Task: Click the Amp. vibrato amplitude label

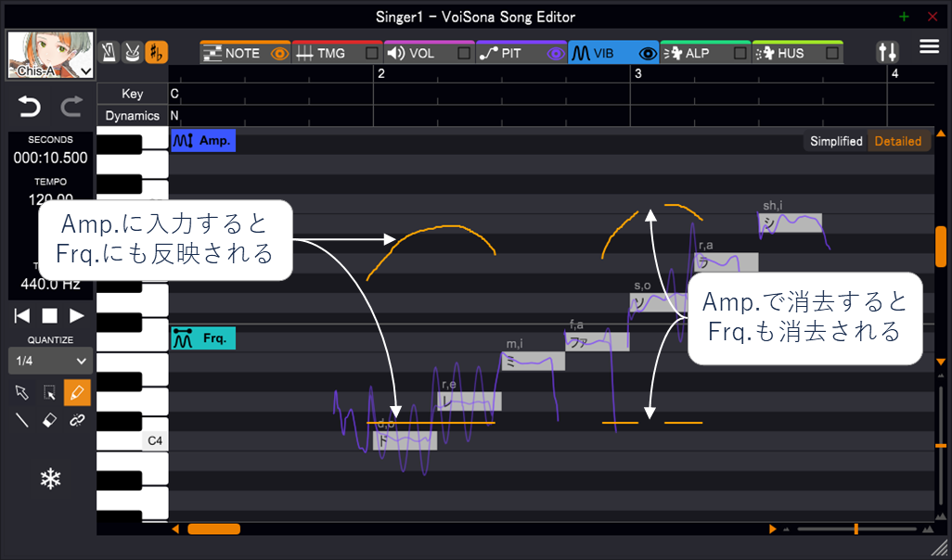Action: 203,141
